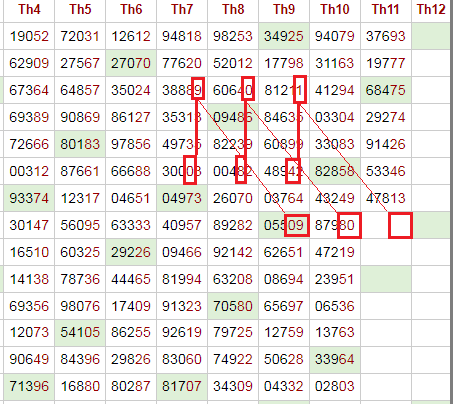458x404 pixels.
Task: Click the Th4 column header
Action: 29,9
